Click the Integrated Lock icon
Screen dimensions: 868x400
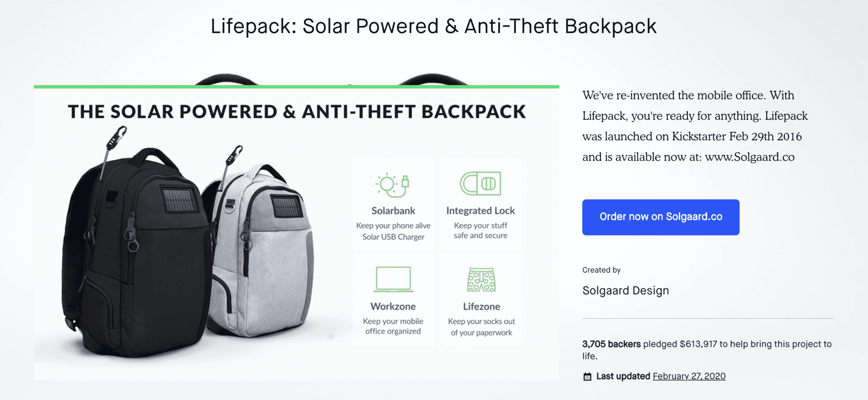(x=481, y=183)
